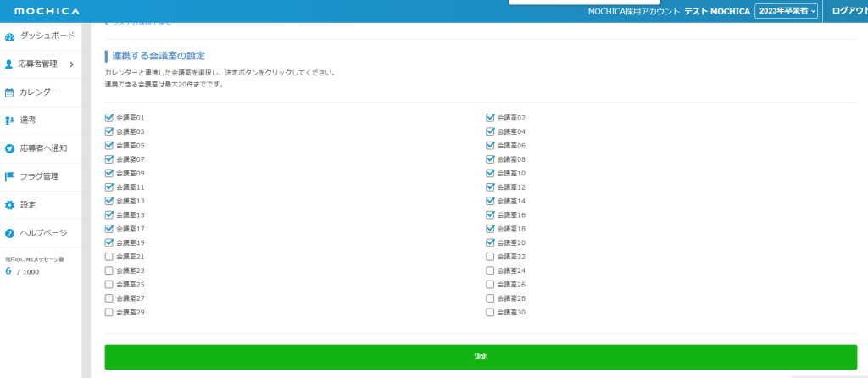Open the カレンダー menu item
Screen dimensions: 868x378
point(39,92)
